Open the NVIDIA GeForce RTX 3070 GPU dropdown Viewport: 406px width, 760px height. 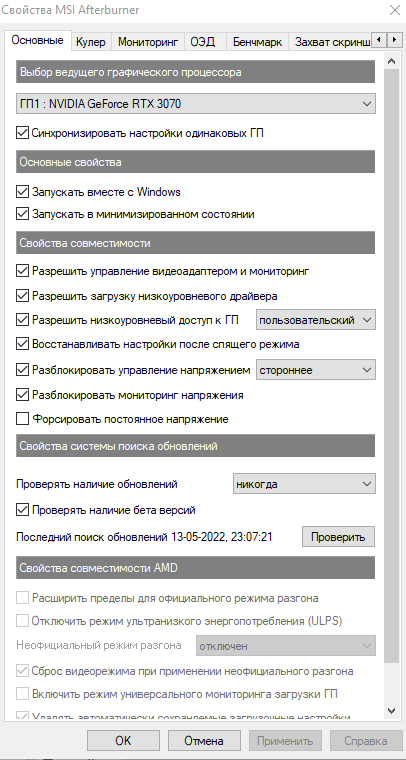coord(196,103)
